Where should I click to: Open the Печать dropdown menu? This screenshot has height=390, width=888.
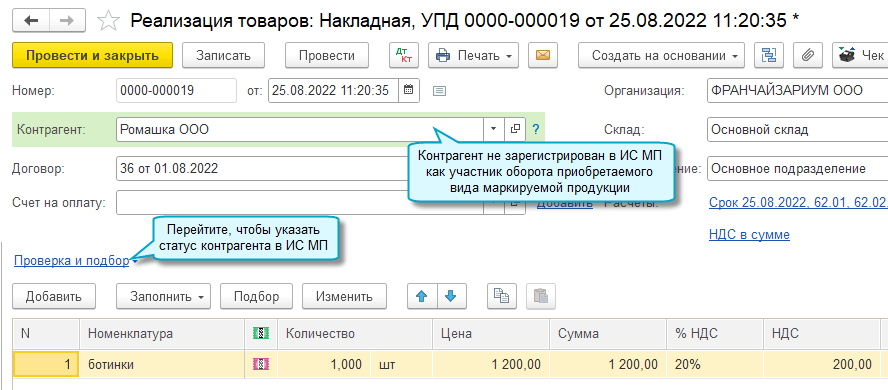click(473, 55)
